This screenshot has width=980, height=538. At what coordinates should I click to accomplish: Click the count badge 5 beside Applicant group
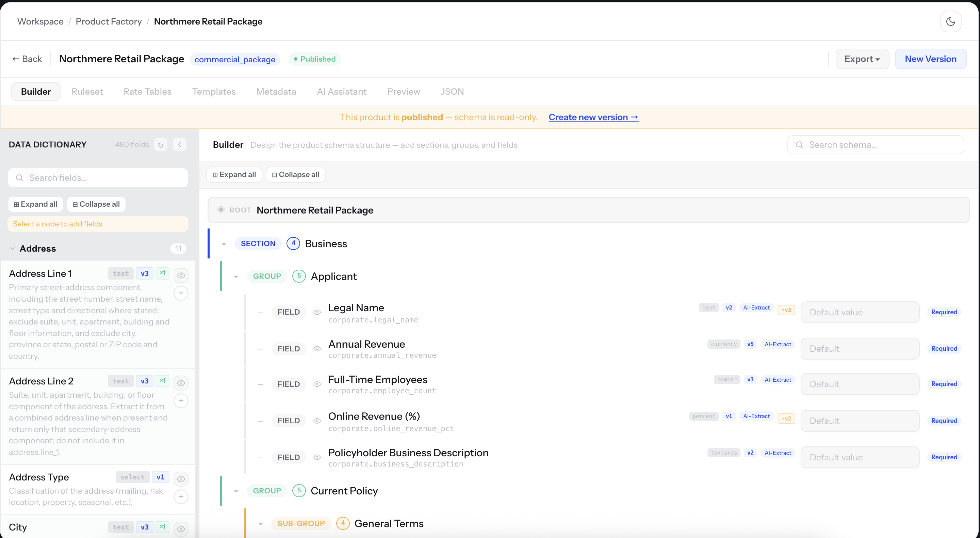tap(299, 276)
